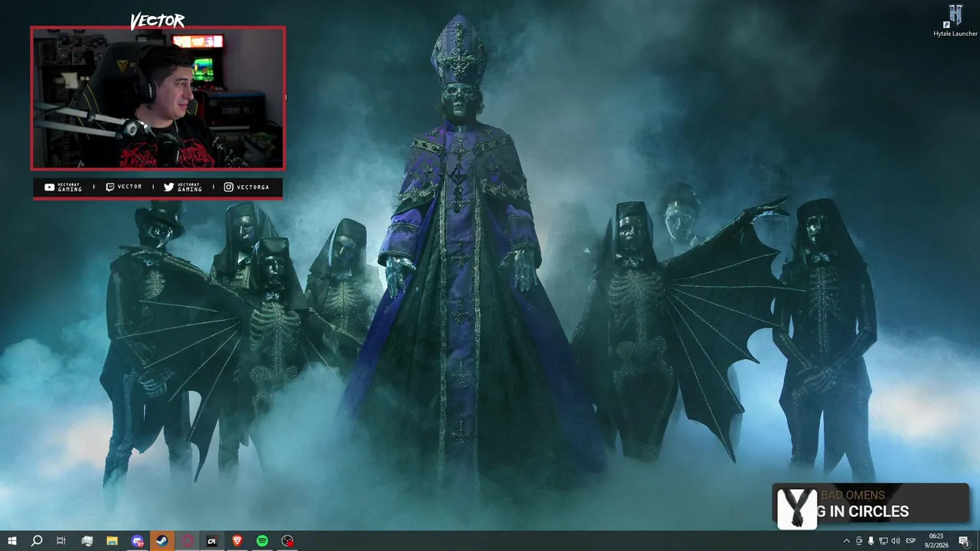Open Task View from taskbar

pyautogui.click(x=61, y=541)
